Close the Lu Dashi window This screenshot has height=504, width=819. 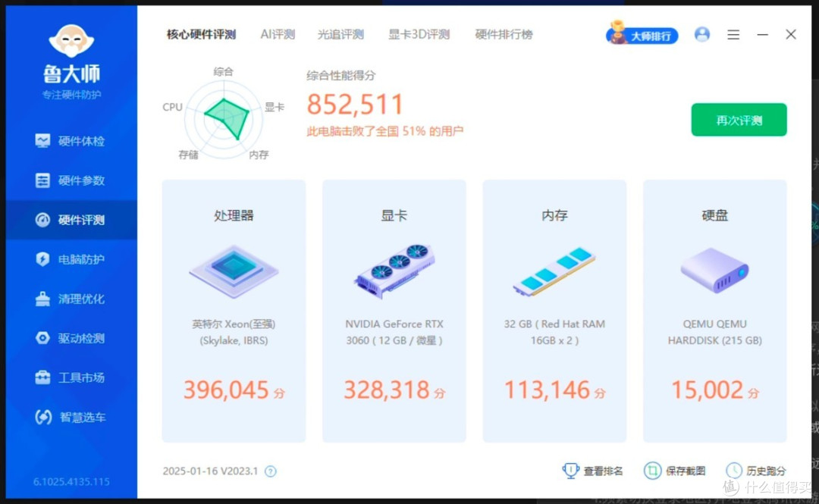point(791,34)
